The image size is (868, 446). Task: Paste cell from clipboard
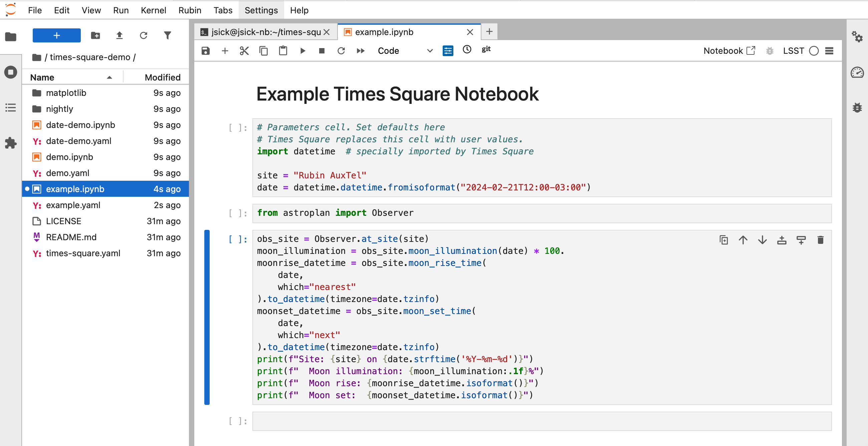[283, 51]
